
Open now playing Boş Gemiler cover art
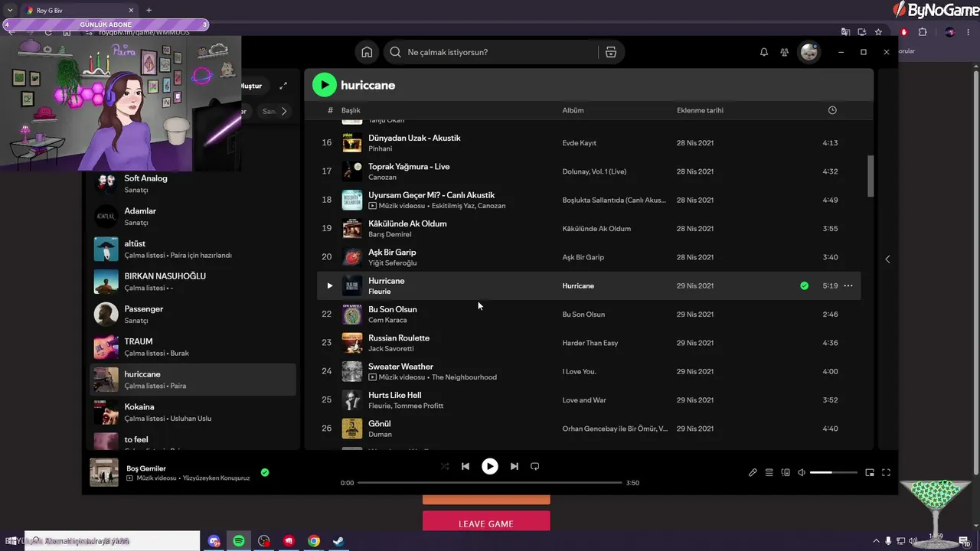click(x=104, y=472)
